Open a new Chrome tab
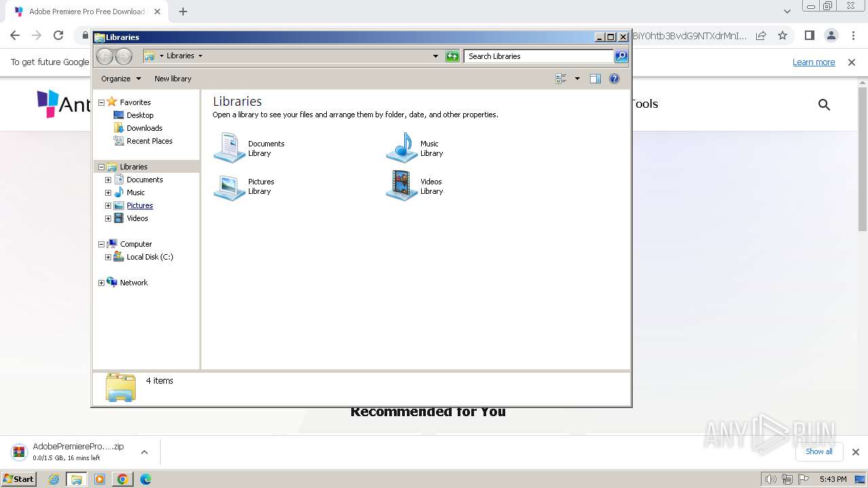Viewport: 868px width, 488px height. (183, 12)
